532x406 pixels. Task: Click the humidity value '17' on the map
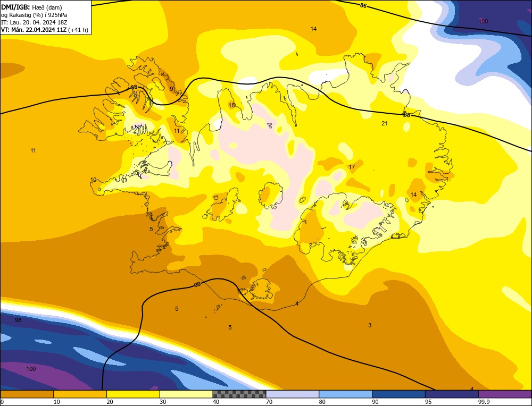point(352,167)
